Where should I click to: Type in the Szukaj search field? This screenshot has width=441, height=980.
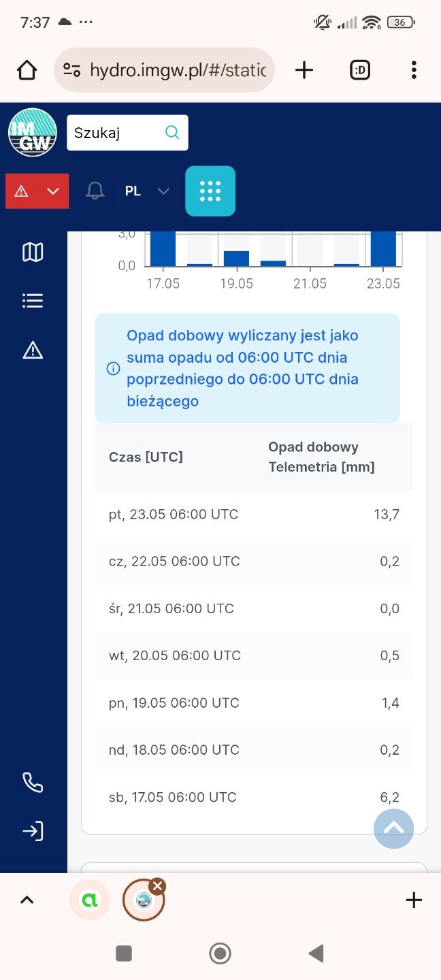pos(116,133)
